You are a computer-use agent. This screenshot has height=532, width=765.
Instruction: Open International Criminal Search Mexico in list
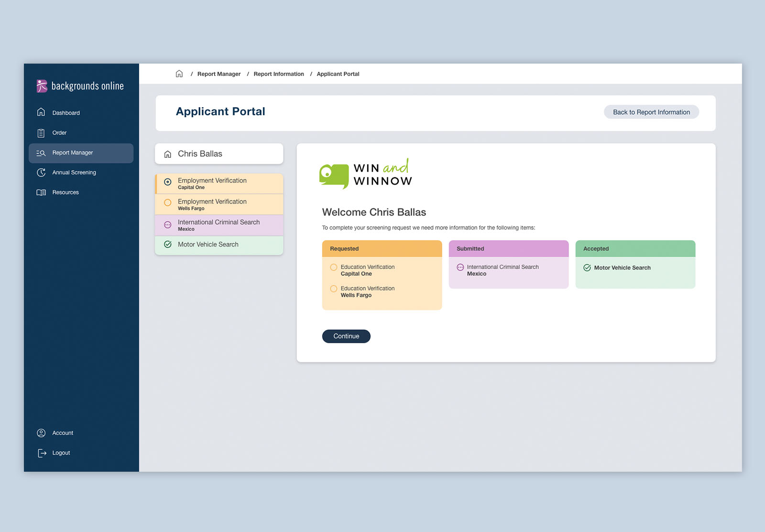[x=219, y=225]
